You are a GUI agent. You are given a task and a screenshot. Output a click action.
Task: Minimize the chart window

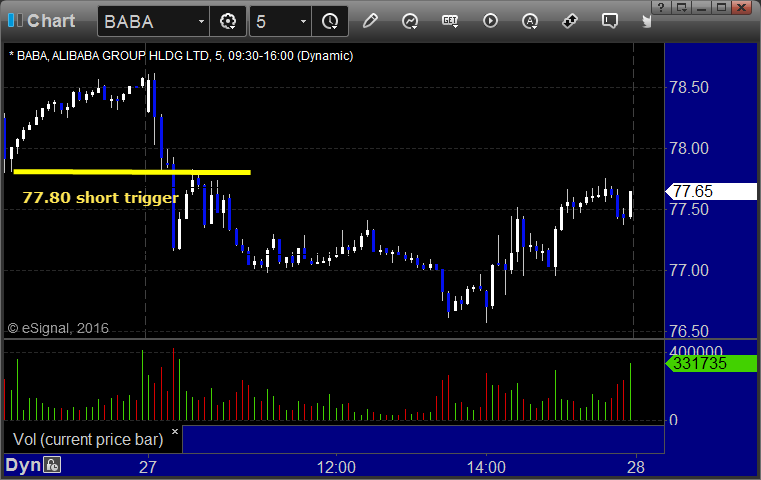[701, 7]
